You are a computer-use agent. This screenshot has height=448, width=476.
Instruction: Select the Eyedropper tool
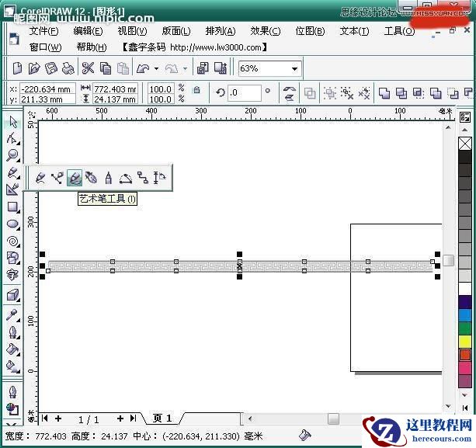[x=13, y=316]
